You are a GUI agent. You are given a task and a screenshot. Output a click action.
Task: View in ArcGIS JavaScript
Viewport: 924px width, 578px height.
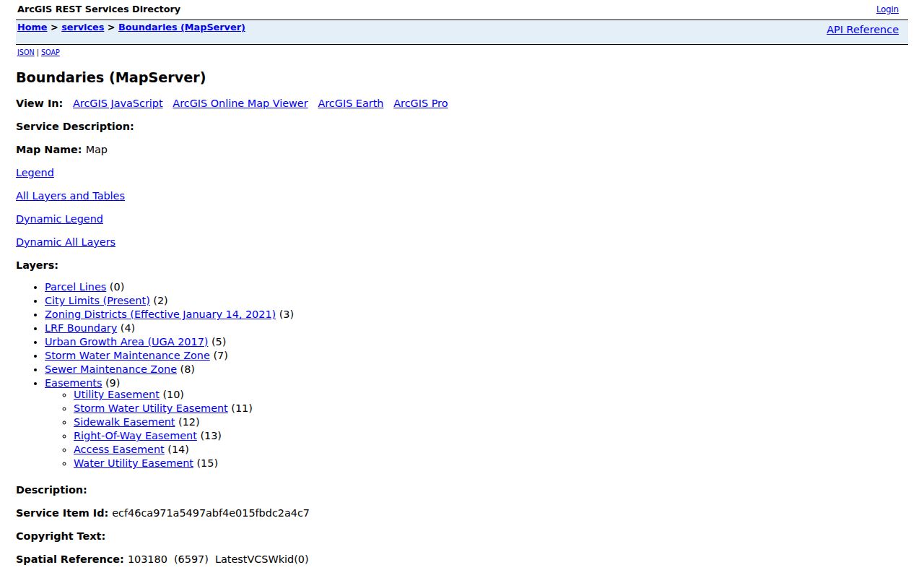[x=118, y=103]
